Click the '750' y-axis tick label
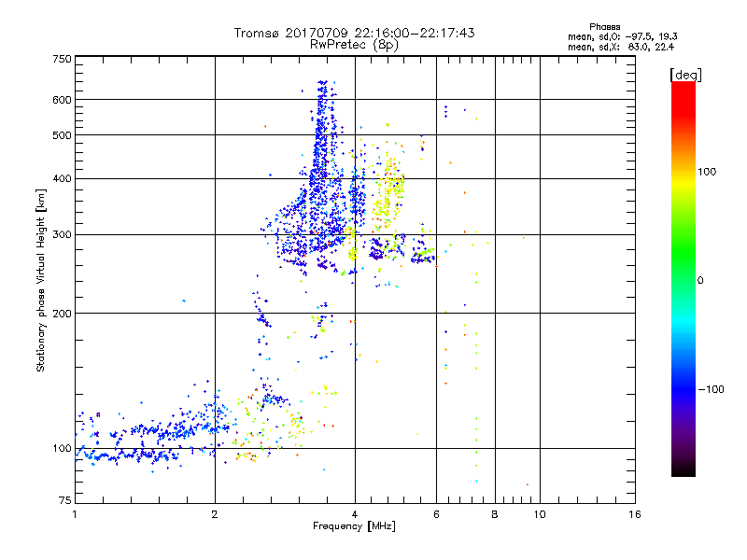The image size is (747, 560). (x=62, y=59)
